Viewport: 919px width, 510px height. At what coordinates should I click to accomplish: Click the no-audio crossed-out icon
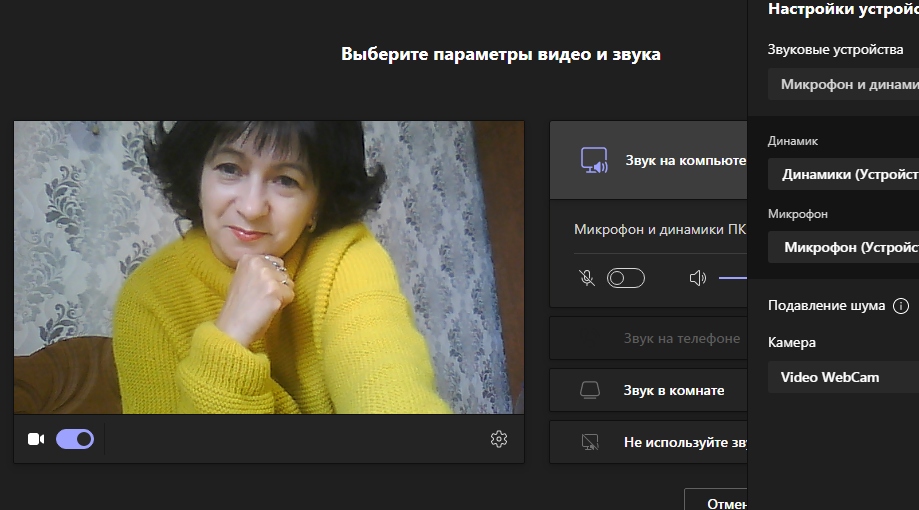590,441
